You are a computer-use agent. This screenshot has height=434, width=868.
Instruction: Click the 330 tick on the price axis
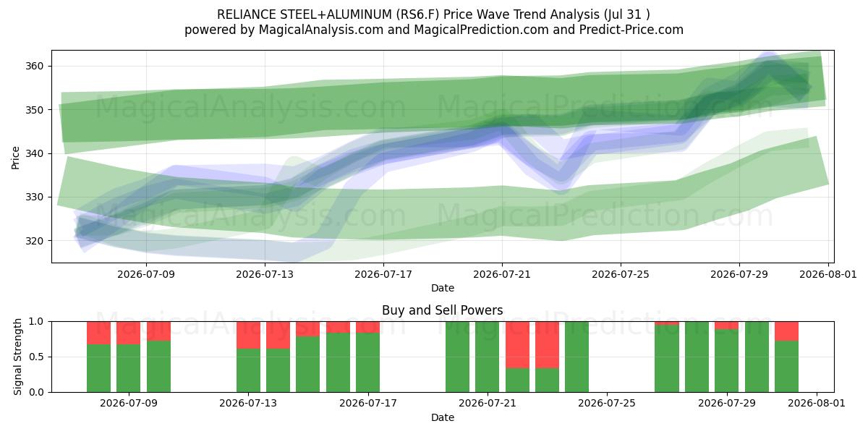(x=35, y=197)
